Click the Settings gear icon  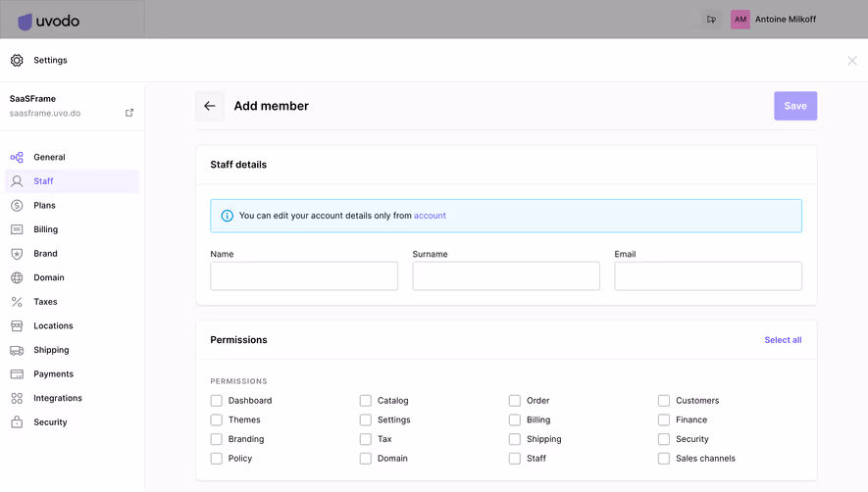click(17, 61)
